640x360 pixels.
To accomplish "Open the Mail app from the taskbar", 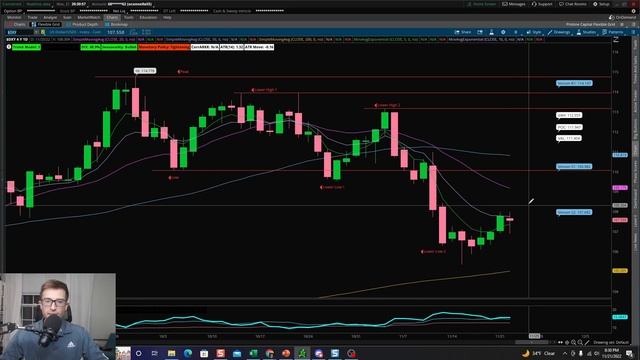I will (237, 353).
